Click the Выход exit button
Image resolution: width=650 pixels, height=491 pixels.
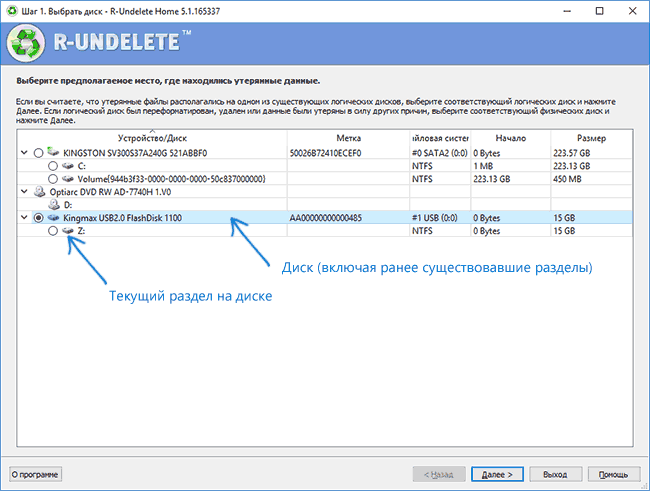tap(555, 474)
